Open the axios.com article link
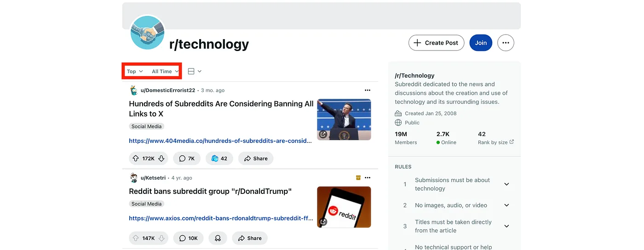The image size is (644, 250). coord(221,218)
